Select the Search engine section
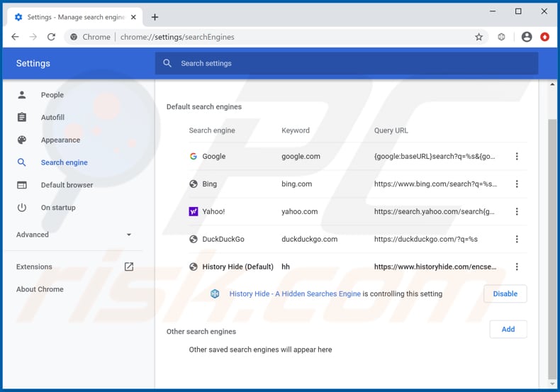This screenshot has height=392, width=560. (x=65, y=162)
